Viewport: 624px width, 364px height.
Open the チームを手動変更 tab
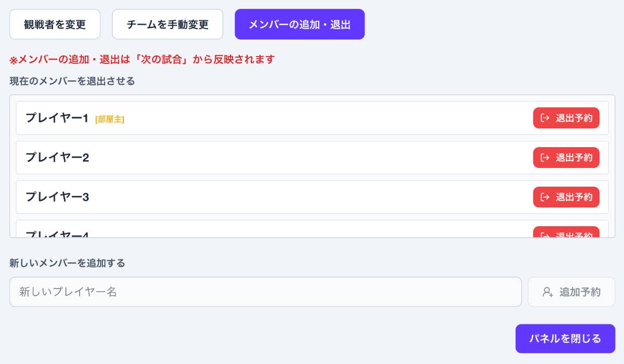167,24
